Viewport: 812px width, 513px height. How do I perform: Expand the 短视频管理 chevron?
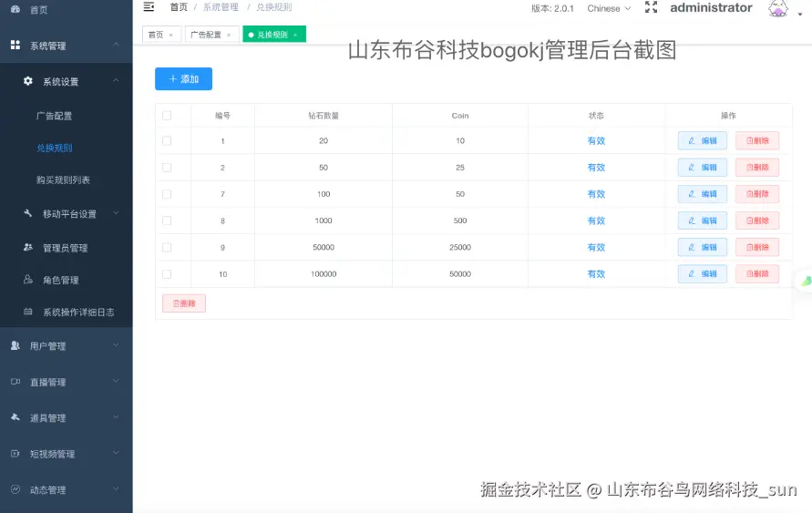point(116,454)
